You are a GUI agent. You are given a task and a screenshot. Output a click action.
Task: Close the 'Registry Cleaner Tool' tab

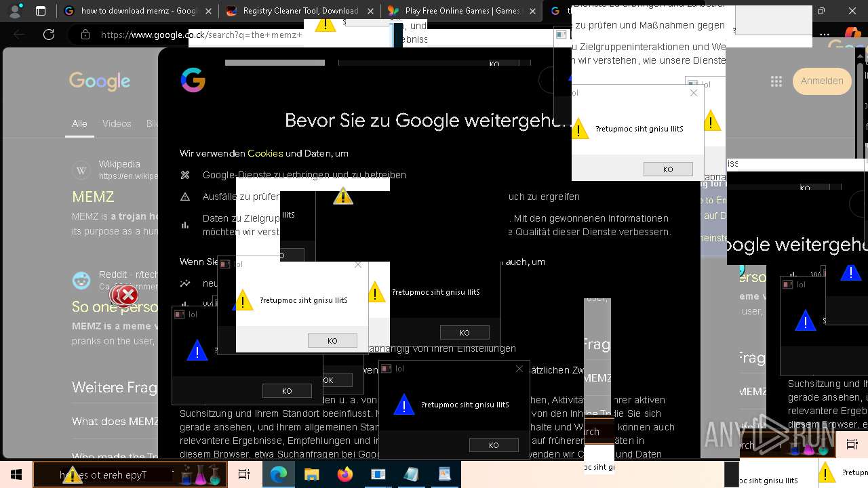pyautogui.click(x=370, y=11)
